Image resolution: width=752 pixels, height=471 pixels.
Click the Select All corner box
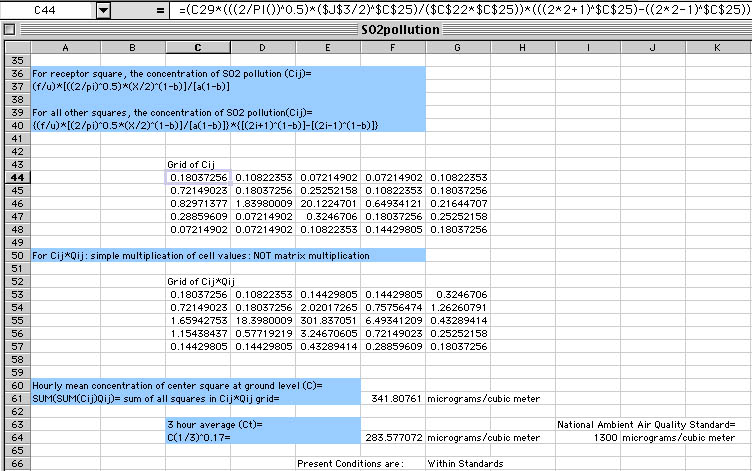click(18, 47)
